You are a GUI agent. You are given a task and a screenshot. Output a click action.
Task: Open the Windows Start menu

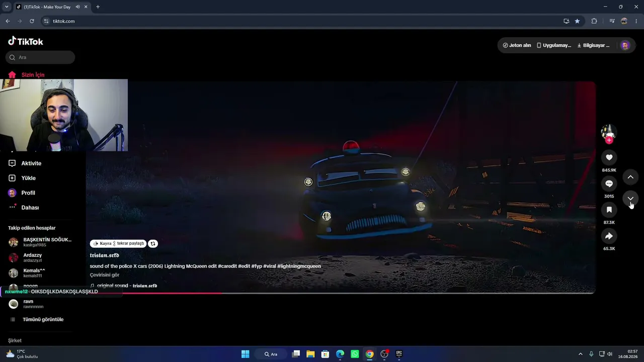[x=245, y=354]
